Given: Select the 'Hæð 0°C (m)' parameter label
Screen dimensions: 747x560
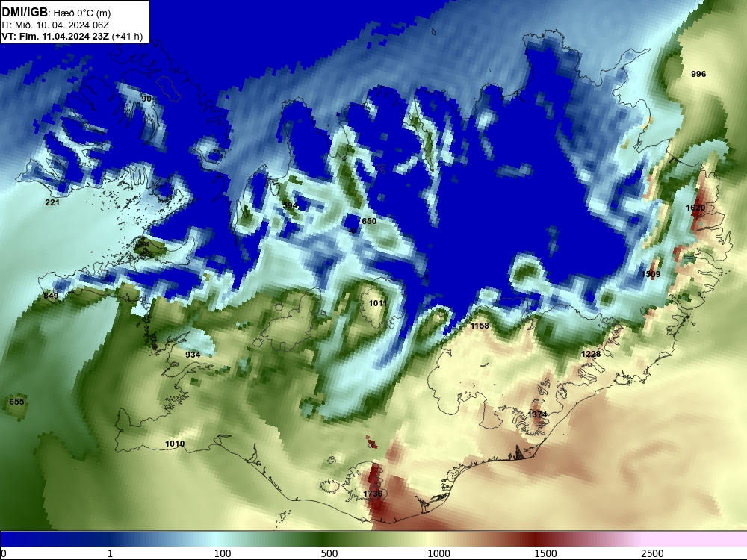Looking at the screenshot, I should pos(82,13).
